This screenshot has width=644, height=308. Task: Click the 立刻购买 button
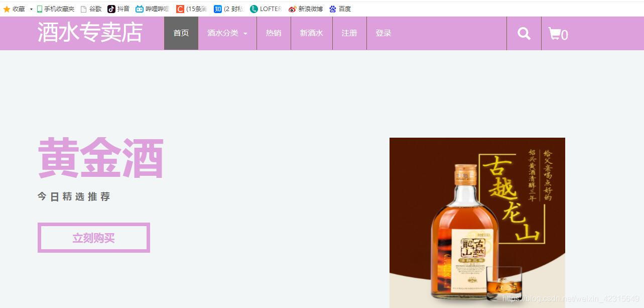tap(93, 237)
